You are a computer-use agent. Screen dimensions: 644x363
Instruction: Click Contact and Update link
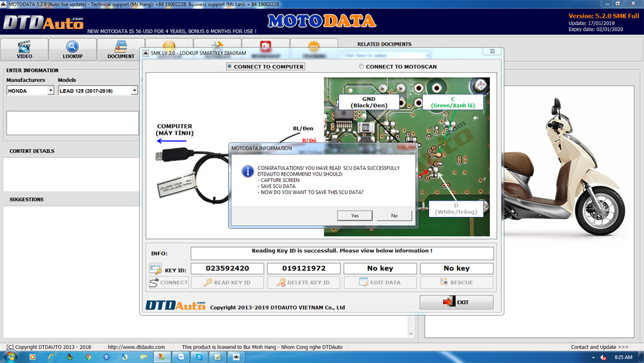pos(599,347)
